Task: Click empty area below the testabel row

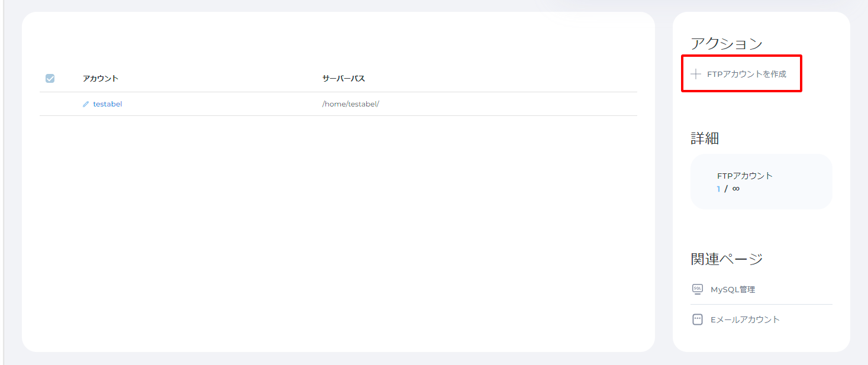Action: coord(337,225)
